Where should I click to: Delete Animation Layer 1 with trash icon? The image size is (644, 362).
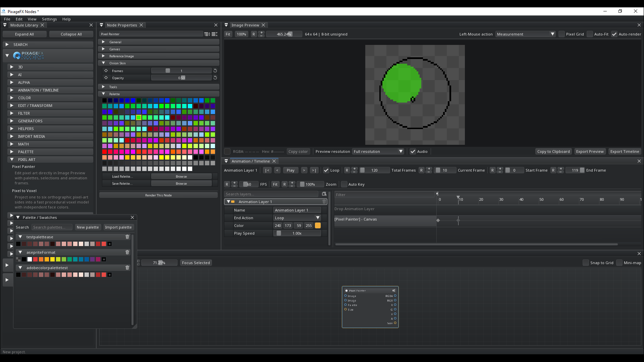coord(324,202)
